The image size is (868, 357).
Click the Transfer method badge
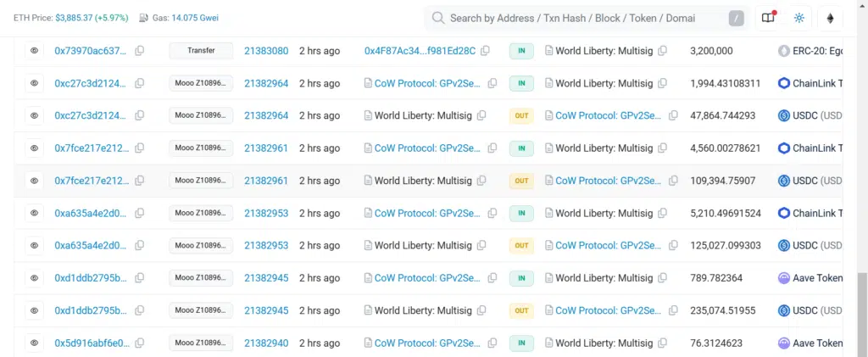point(201,51)
